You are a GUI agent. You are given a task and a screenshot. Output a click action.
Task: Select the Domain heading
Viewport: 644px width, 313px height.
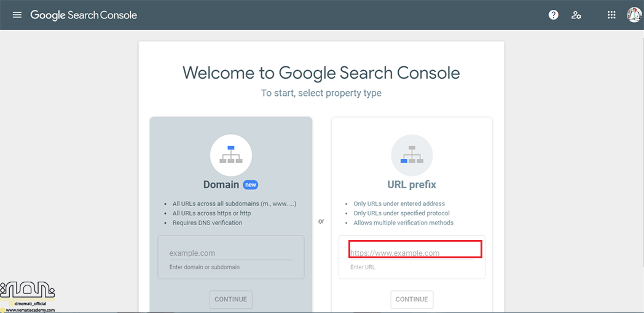221,184
